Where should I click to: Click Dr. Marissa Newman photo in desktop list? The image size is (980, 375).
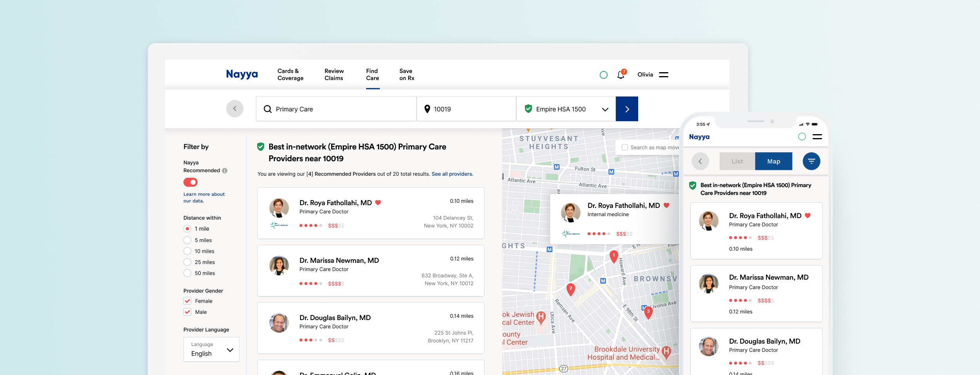tap(279, 266)
